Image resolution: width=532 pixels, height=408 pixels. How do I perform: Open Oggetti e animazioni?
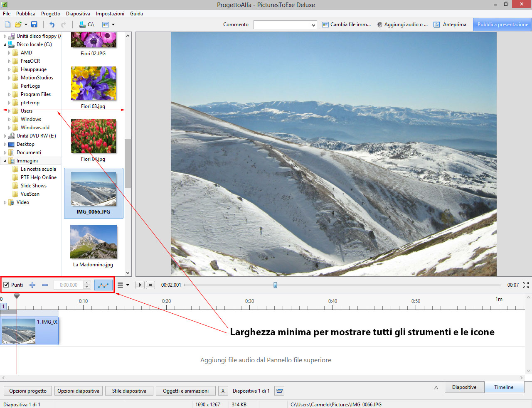185,391
